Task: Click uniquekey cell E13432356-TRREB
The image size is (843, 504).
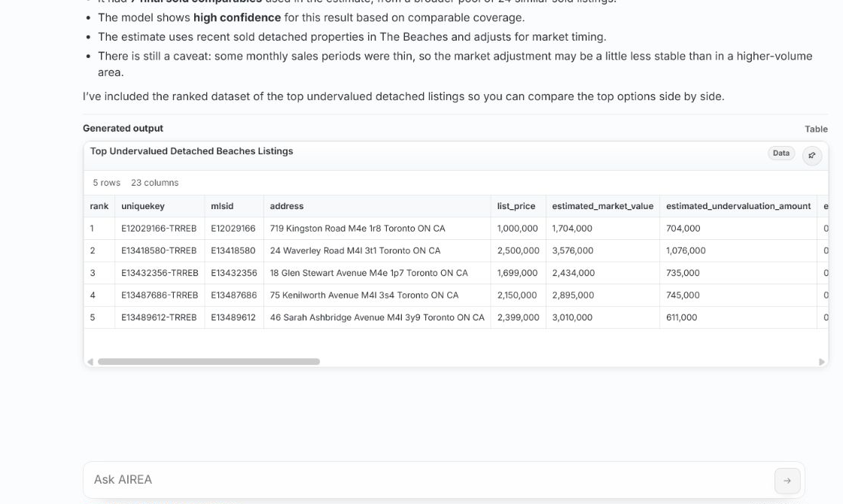Action: 160,273
